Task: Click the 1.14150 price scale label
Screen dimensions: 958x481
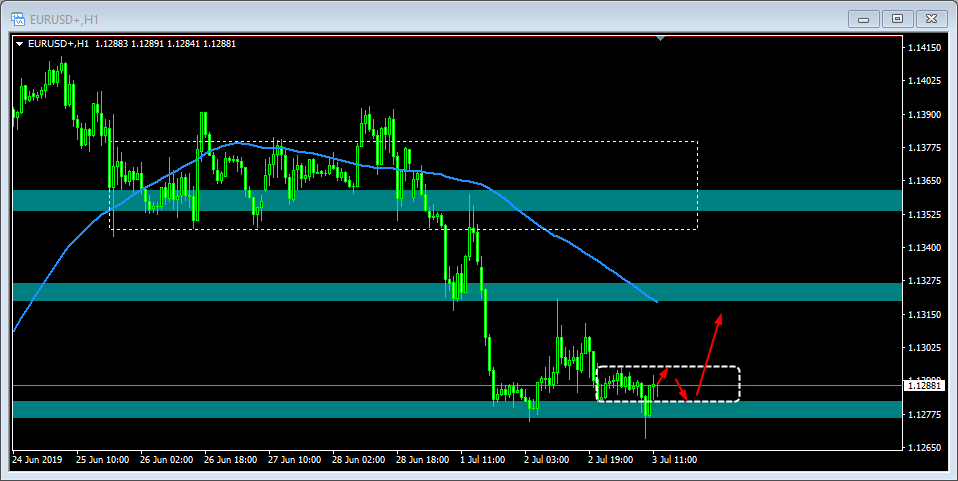Action: (924, 48)
